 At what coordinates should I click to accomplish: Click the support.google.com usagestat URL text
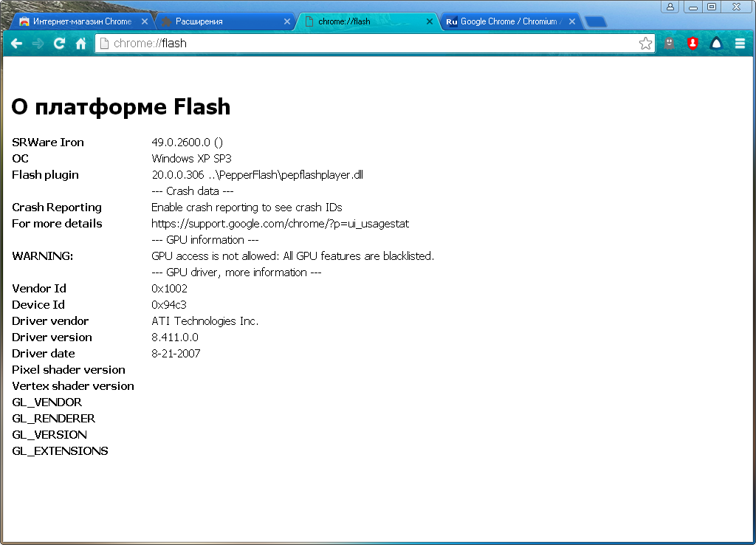pos(280,224)
